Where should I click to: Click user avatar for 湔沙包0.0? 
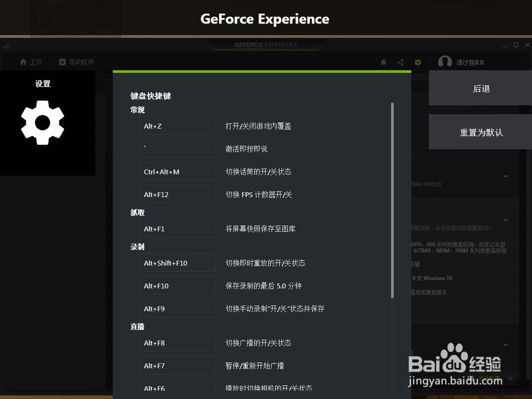(445, 62)
